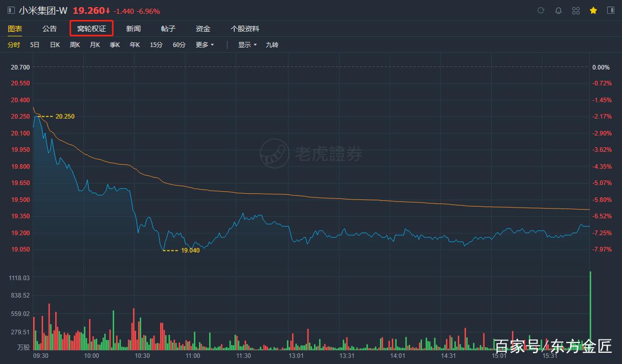Screen dimensions: 622x364
Task: Select the 季K chart period
Action: tap(115, 45)
